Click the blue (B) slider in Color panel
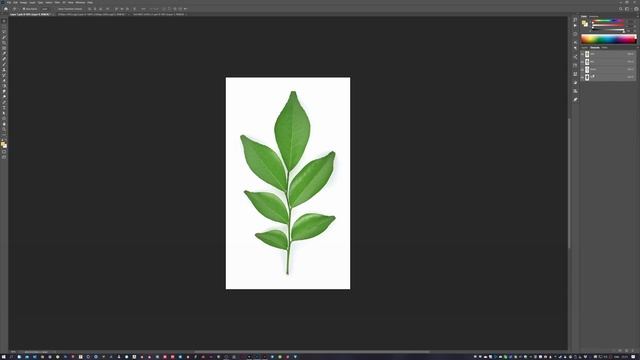Viewport: 640px width, 360px height. click(x=608, y=30)
